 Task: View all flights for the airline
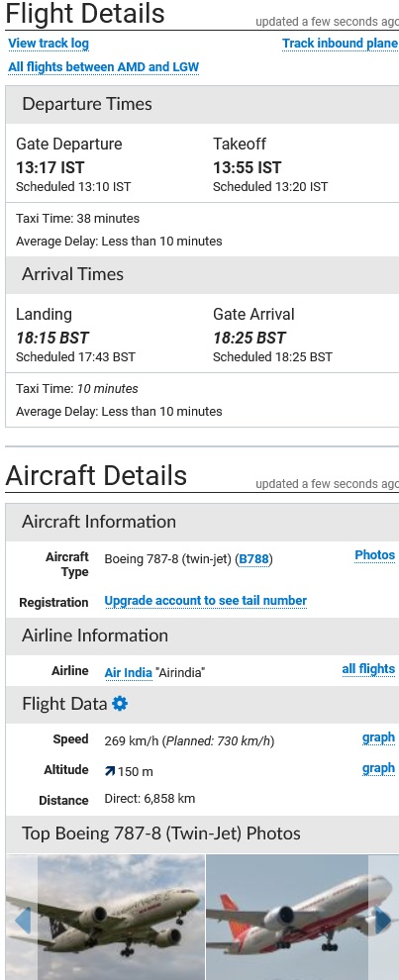pos(368,669)
